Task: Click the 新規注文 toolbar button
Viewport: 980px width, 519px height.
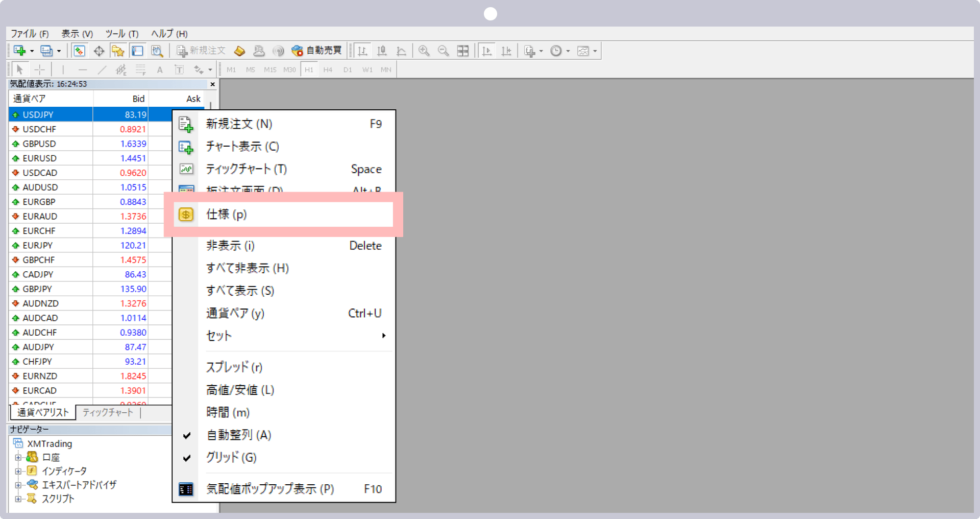Action: click(201, 51)
